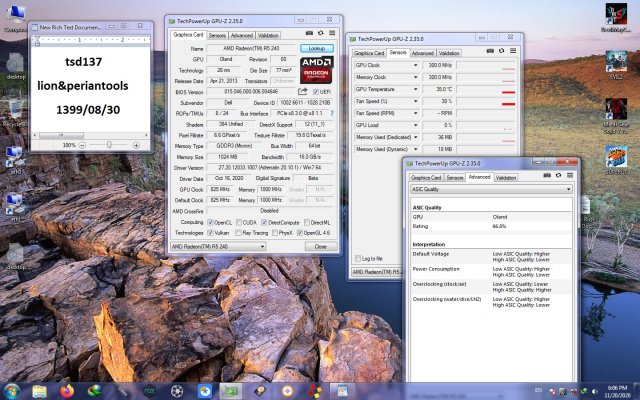
Task: Click the Bus Interface question mark icon
Action: (x=331, y=114)
